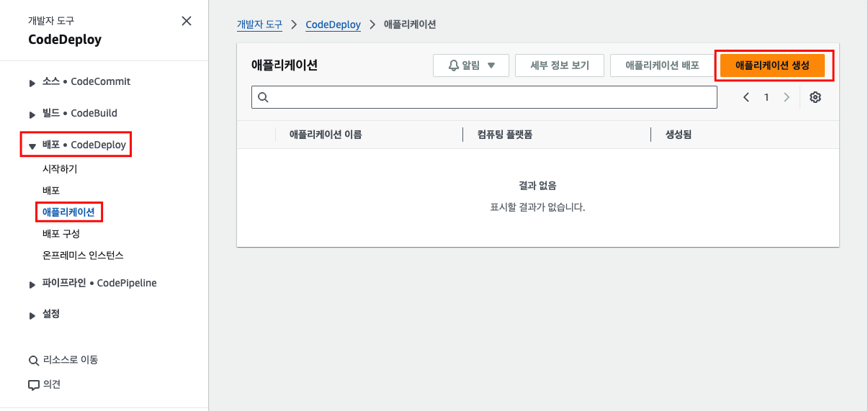Screen dimensions: 868x411
Task: Click the 결과 없음 message text
Action: coord(537,186)
